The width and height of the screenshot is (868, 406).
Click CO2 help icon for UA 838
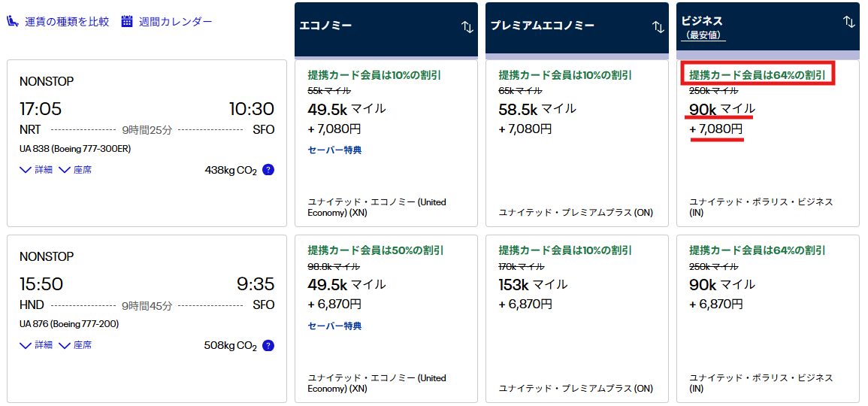click(268, 170)
